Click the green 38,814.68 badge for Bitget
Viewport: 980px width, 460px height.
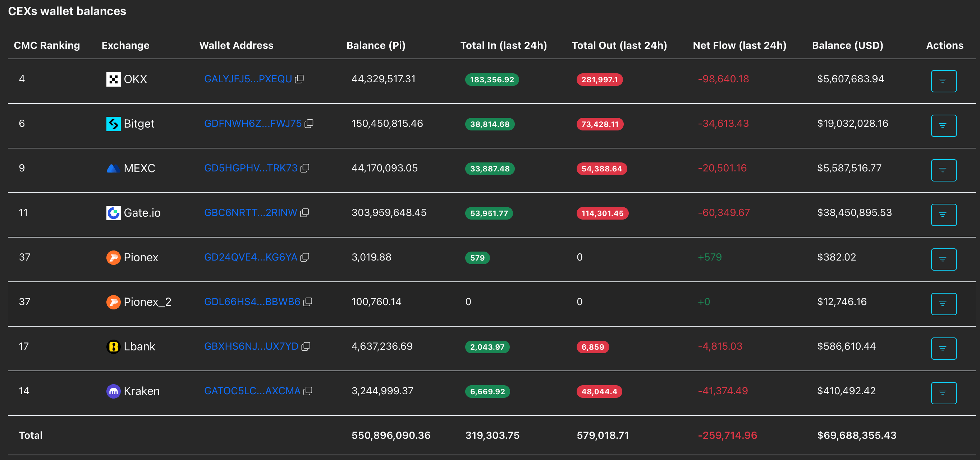tap(490, 124)
